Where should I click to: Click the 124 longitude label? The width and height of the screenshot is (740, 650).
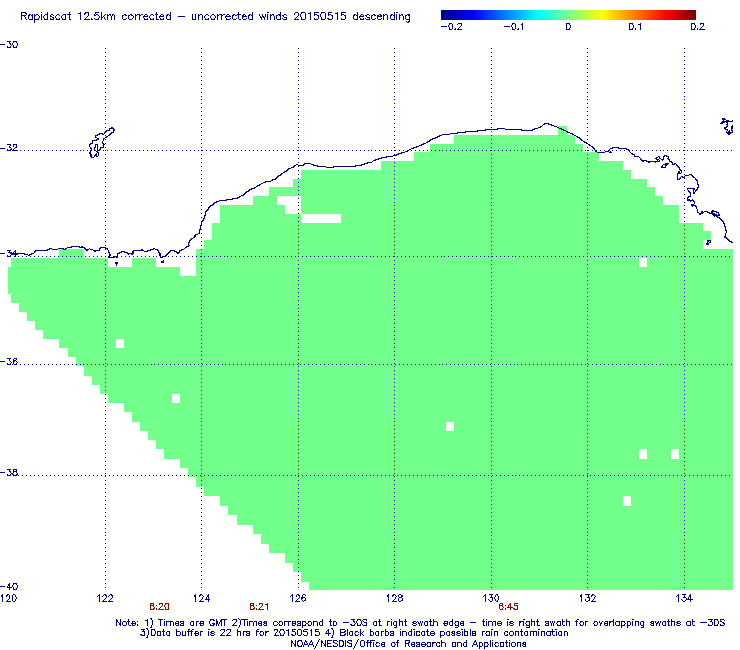[202, 599]
